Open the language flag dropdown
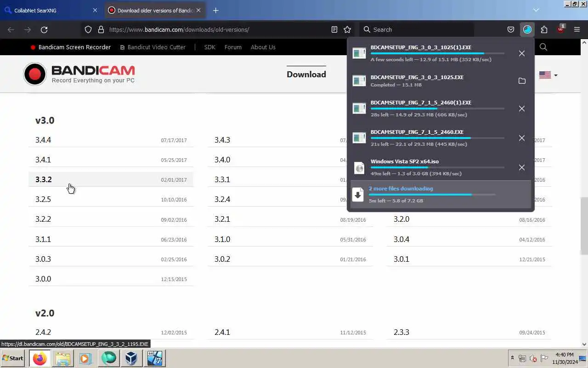Viewport: 588px width, 368px height. 548,75
